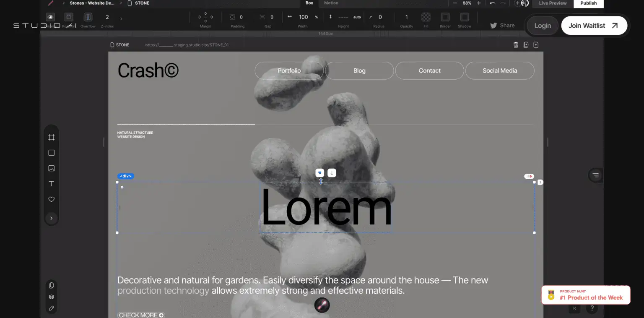Image resolution: width=644 pixels, height=318 pixels.
Task: Open the Height auto unit dropdown
Action: click(357, 17)
